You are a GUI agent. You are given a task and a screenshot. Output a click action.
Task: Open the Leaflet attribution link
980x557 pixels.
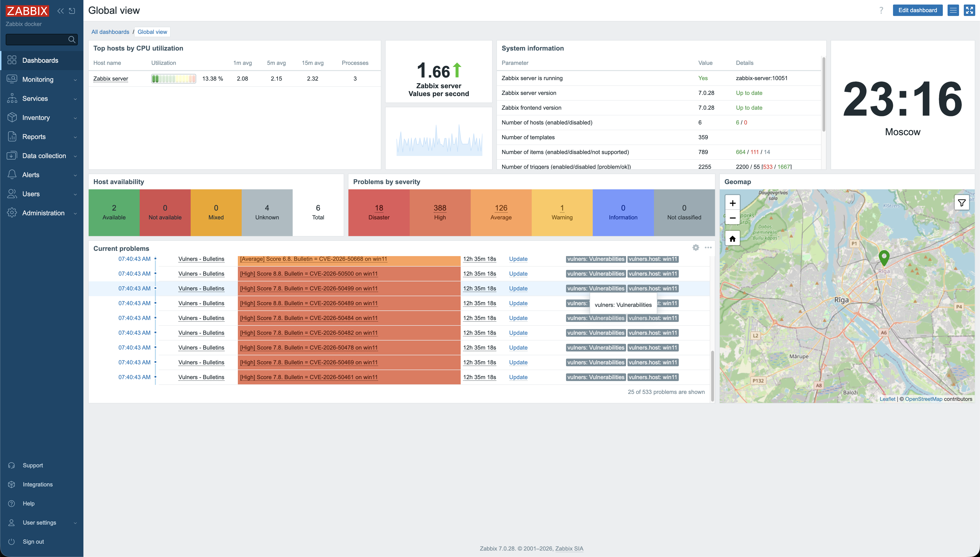pyautogui.click(x=887, y=399)
